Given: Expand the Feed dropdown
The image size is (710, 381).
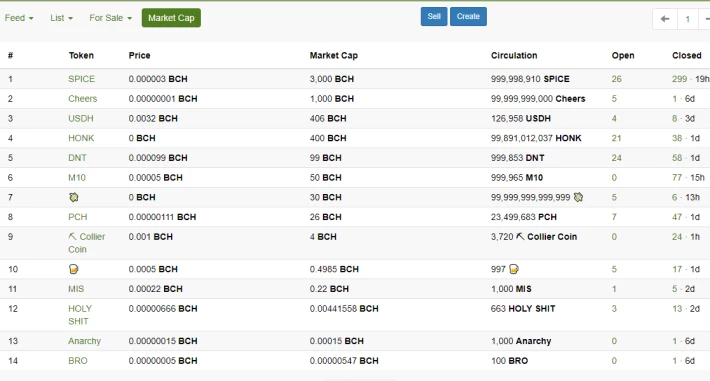Looking at the screenshot, I should coord(19,18).
